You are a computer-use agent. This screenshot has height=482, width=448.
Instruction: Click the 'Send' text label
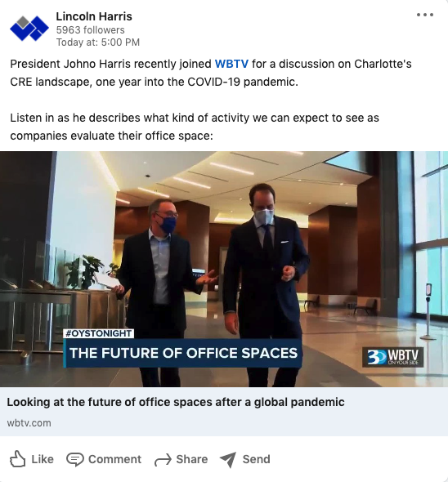pyautogui.click(x=257, y=459)
